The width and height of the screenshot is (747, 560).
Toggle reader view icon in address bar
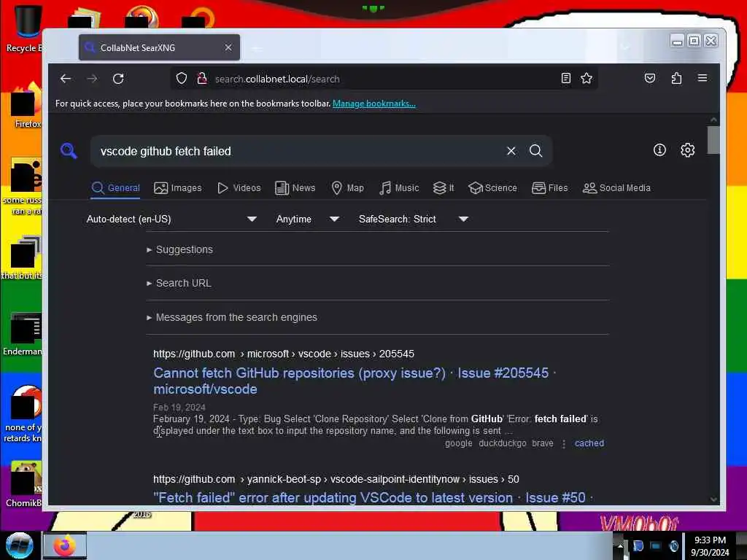pos(565,79)
